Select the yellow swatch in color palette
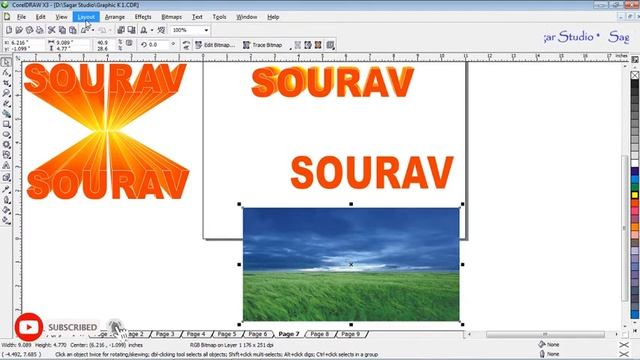 coord(635,195)
